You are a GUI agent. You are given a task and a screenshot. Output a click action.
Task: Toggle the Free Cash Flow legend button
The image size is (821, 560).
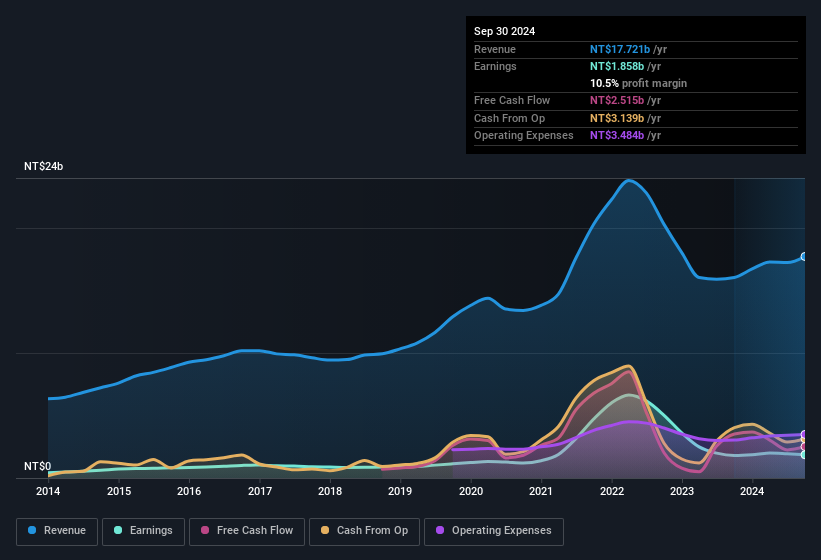[x=247, y=531]
